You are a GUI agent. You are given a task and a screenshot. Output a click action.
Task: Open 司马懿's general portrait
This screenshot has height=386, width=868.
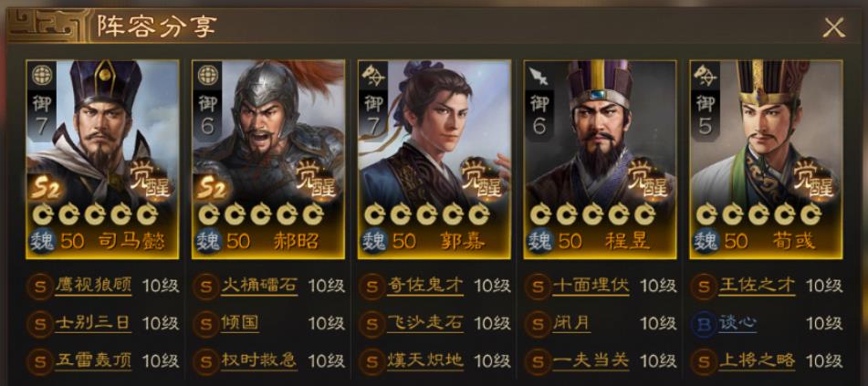pos(102,159)
